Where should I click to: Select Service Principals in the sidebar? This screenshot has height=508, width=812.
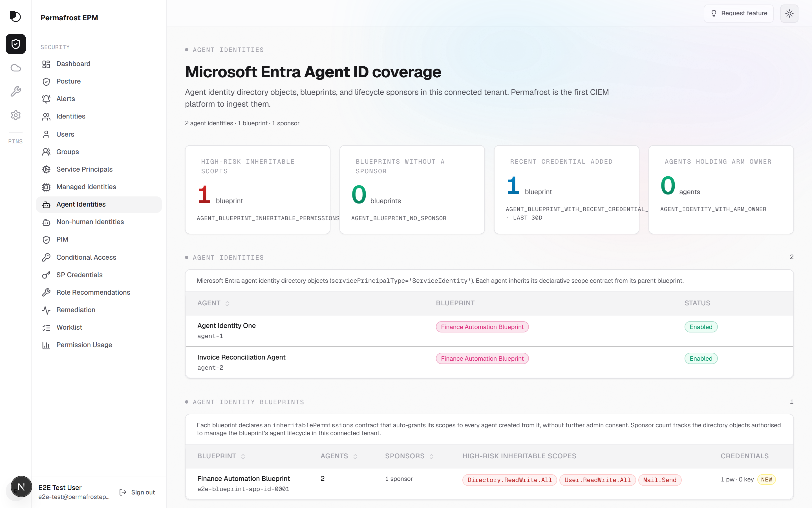click(x=99, y=169)
